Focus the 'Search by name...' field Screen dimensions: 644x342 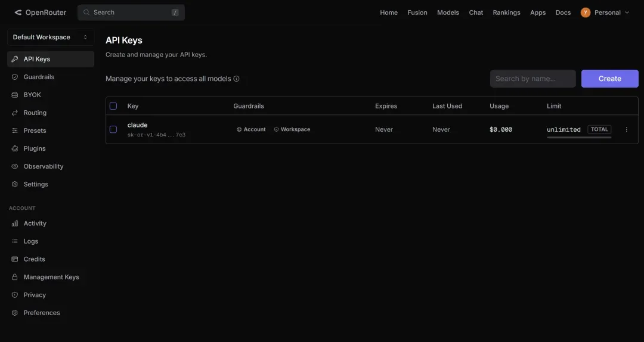click(532, 79)
